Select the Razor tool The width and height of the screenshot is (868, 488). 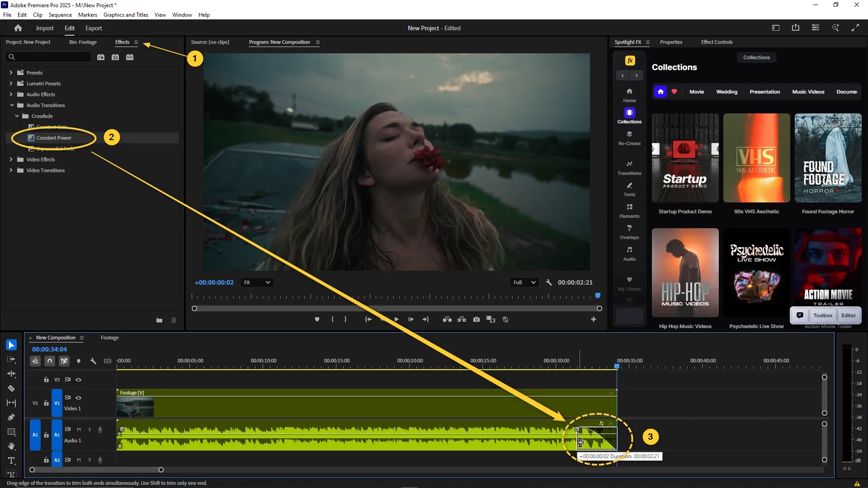[x=11, y=389]
